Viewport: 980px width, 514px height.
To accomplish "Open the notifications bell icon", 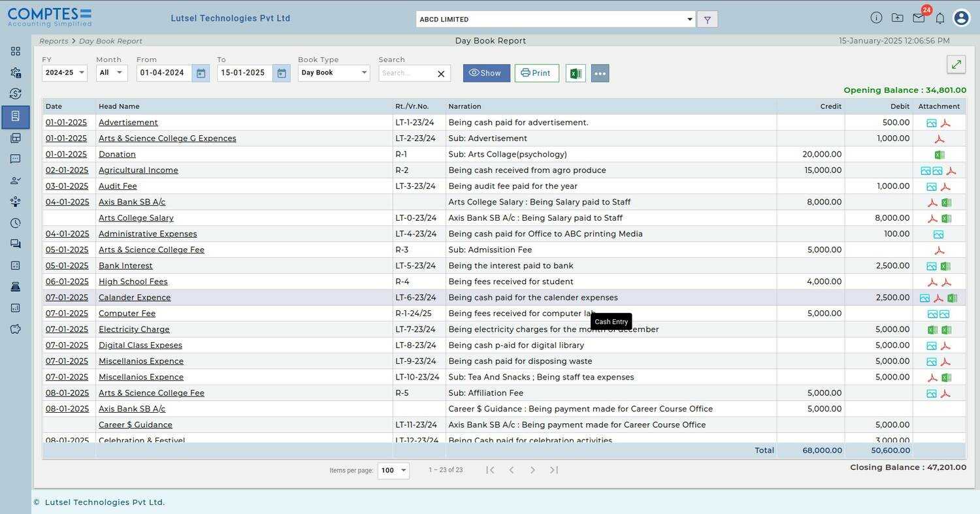I will tap(940, 18).
